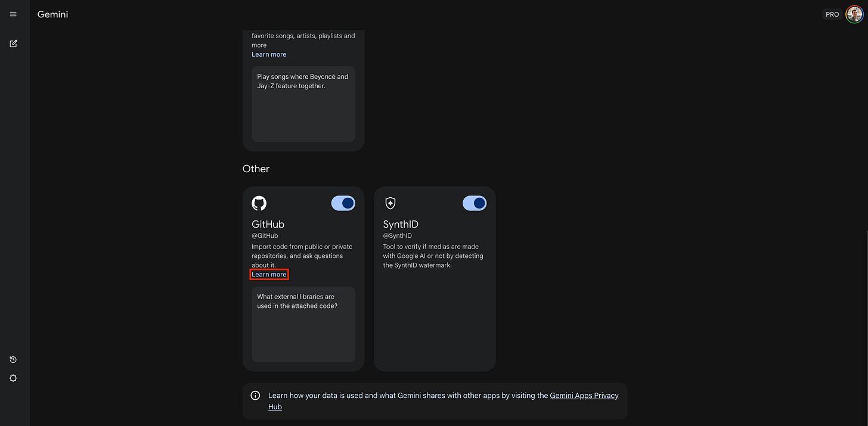
Task: Click the info icon beside the data notice
Action: (255, 395)
